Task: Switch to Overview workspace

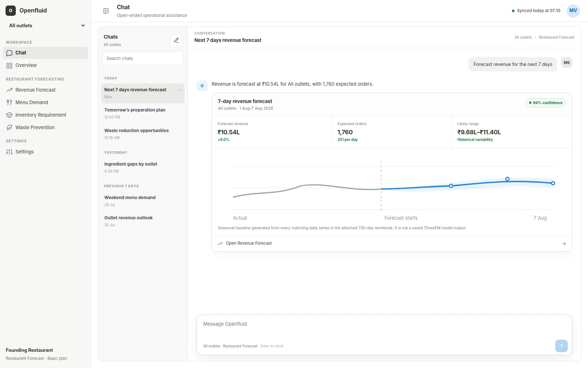Action: coord(45,65)
